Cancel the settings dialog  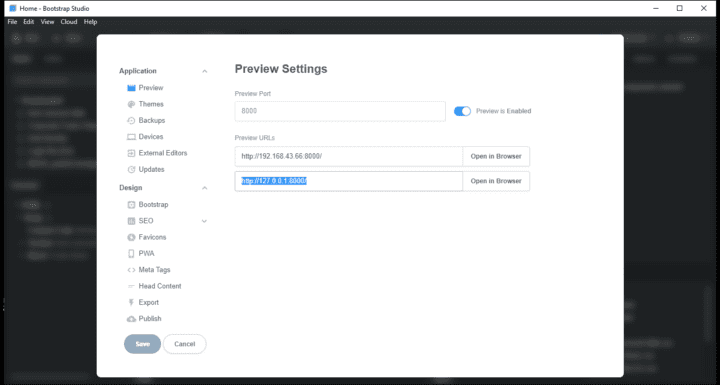coord(185,344)
